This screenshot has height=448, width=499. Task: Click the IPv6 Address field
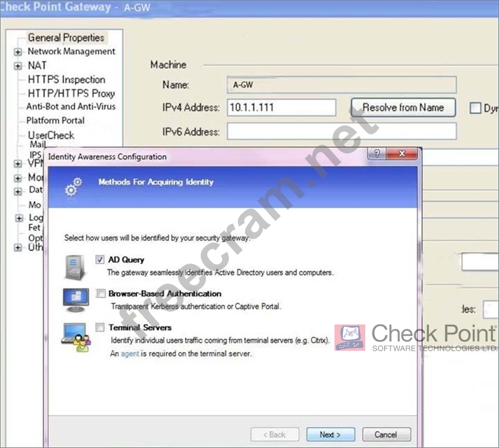tap(342, 132)
